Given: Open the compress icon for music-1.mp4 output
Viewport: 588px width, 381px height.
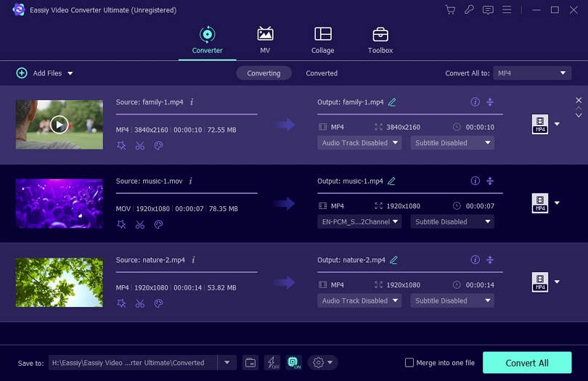Looking at the screenshot, I should point(490,181).
